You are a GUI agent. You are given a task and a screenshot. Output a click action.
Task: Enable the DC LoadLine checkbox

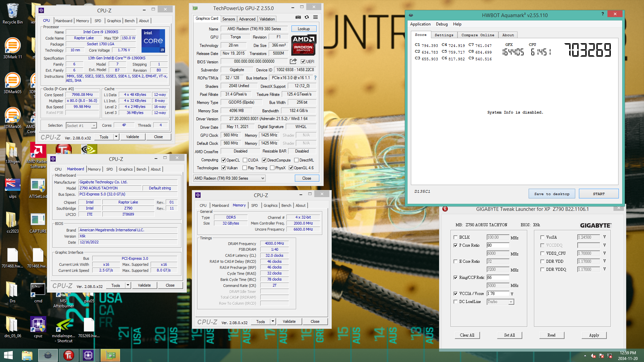(x=455, y=302)
